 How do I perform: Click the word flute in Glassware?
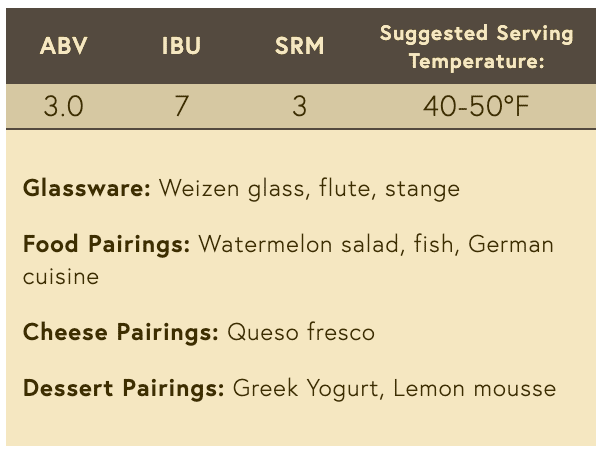click(x=344, y=189)
